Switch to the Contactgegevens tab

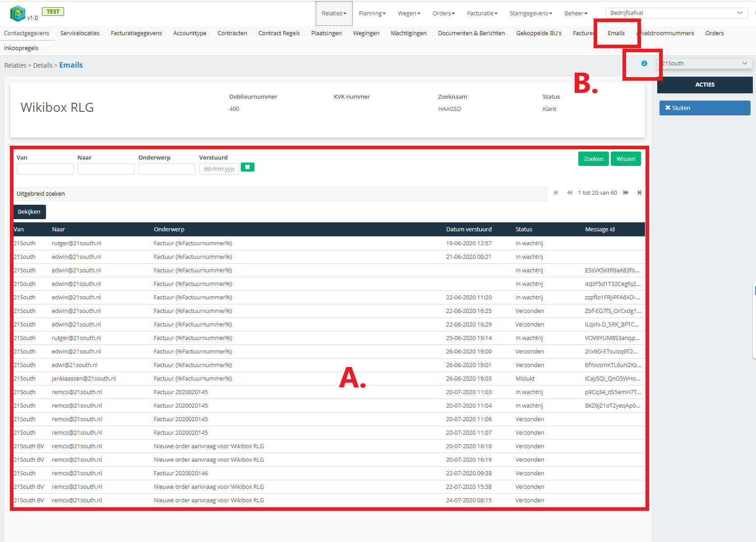click(27, 33)
